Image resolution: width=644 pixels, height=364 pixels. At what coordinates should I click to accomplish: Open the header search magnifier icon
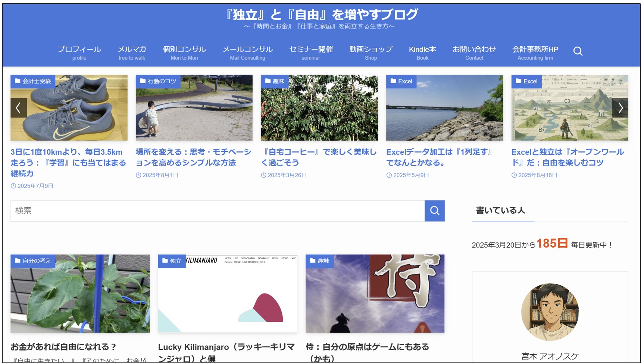click(x=578, y=51)
